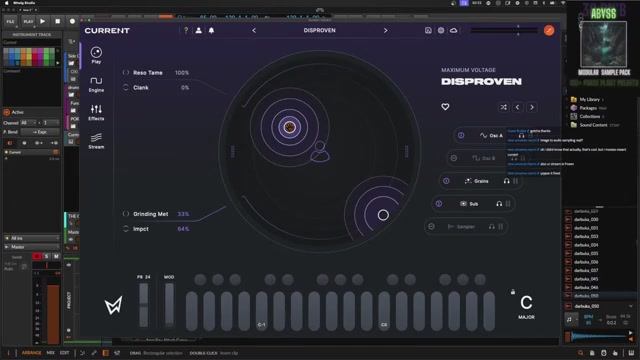This screenshot has width=640, height=360.
Task: Click the Grinding Met macro knob
Action: point(126,214)
